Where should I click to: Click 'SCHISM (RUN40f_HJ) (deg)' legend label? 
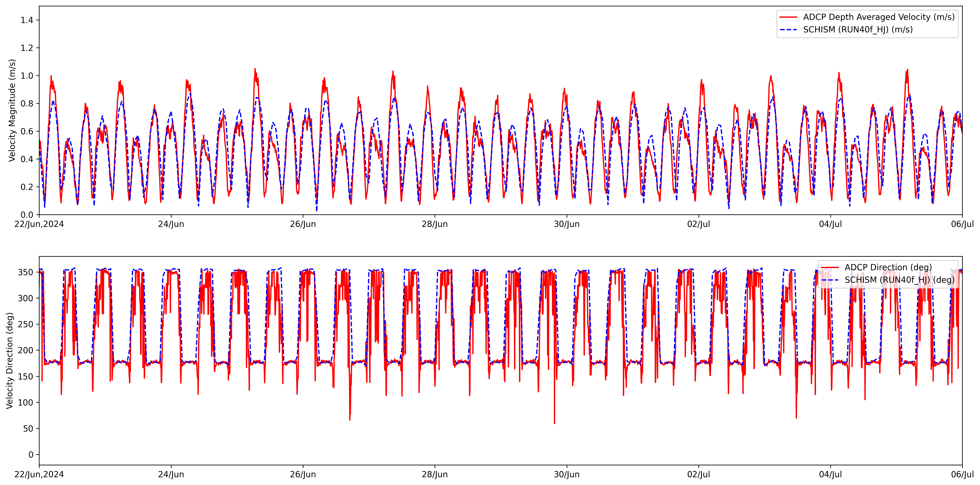pos(899,280)
